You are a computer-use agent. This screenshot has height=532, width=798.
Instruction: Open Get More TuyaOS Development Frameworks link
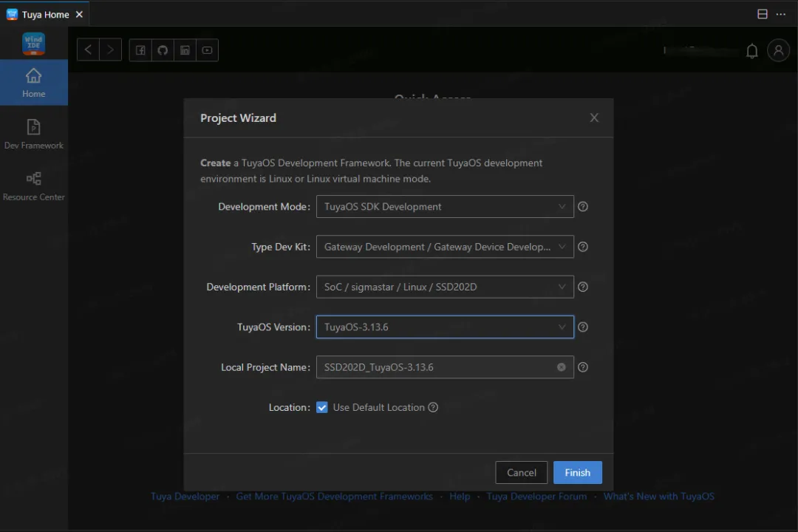(x=335, y=497)
